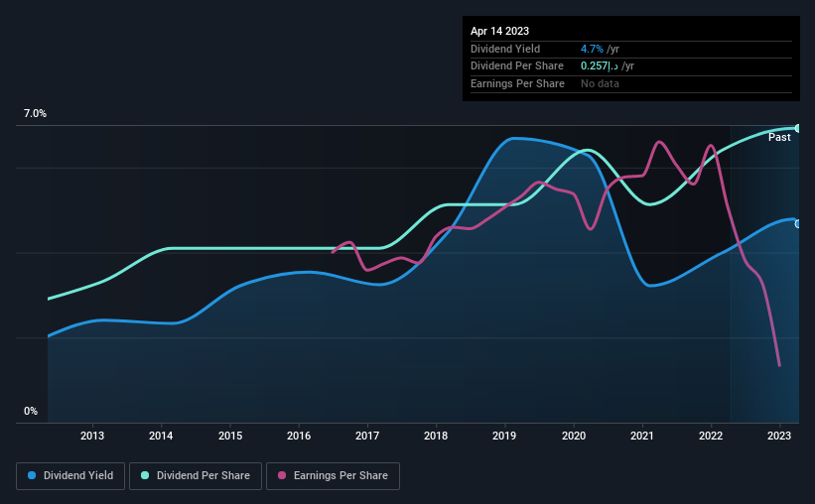Select the 2013 x-axis label
Screen dimensions: 815x504
92,436
